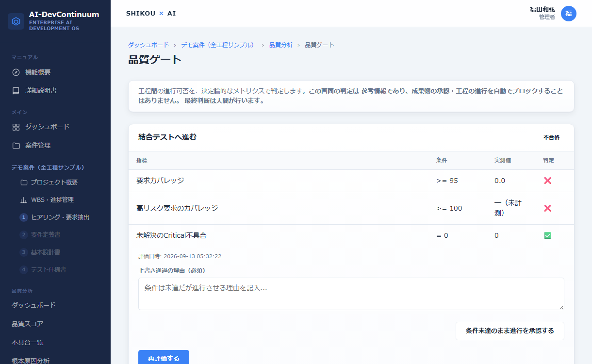Follow the 品質分析 breadcrumb link
Image resolution: width=592 pixels, height=364 pixels.
pos(281,45)
